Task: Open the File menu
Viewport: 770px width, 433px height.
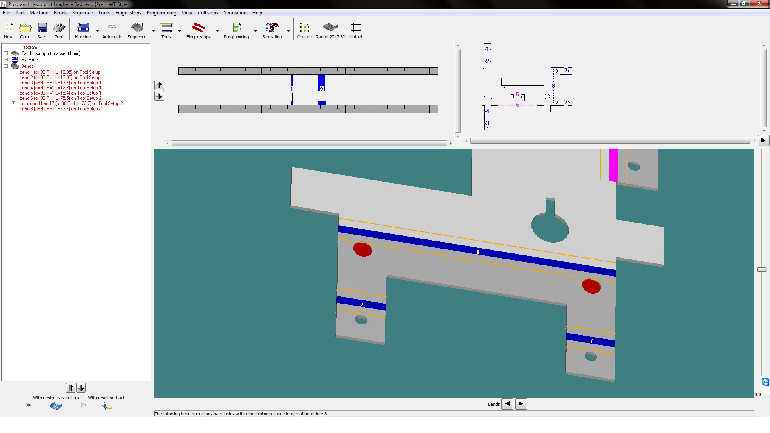Action: point(5,12)
